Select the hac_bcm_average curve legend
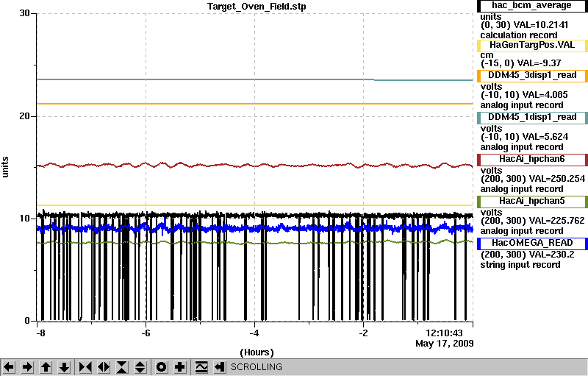The height and width of the screenshot is (376, 588). (x=532, y=6)
